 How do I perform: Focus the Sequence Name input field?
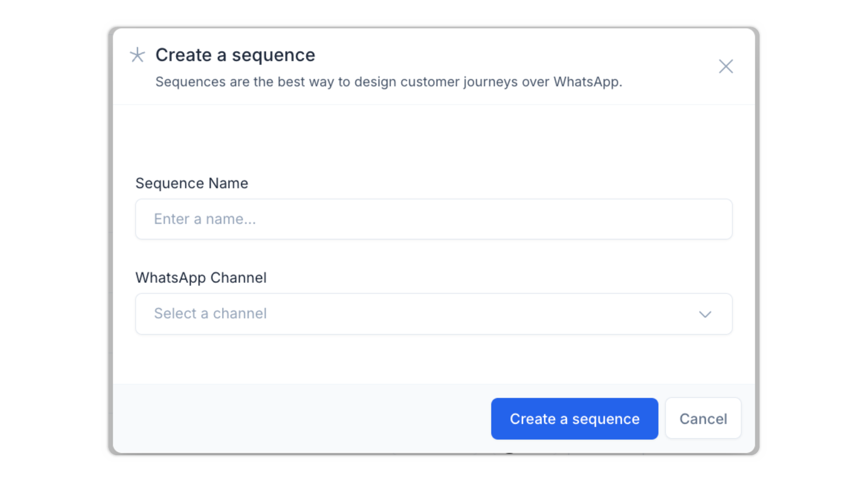tap(434, 219)
